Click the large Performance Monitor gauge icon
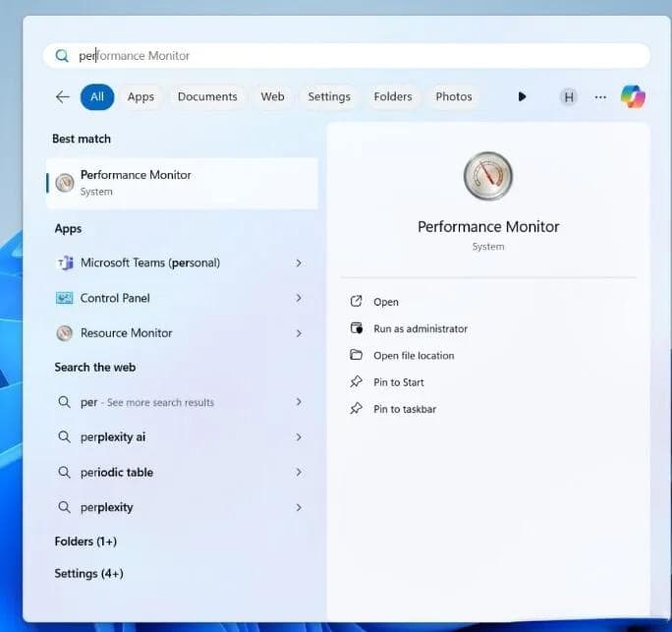 488,176
